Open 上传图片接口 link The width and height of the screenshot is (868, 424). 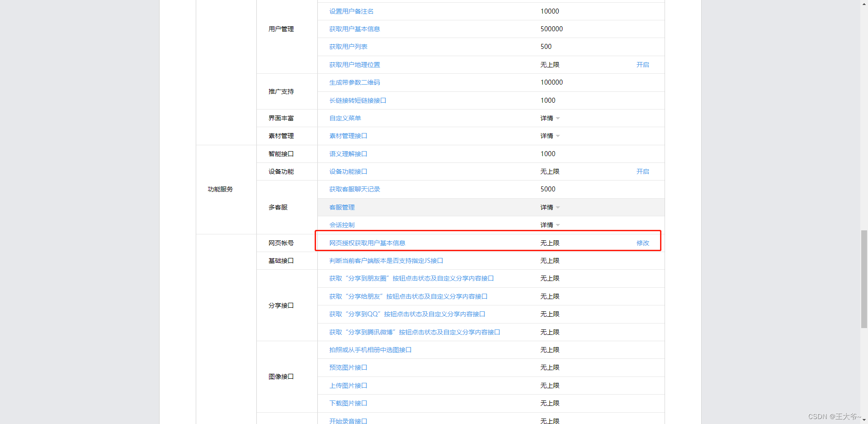click(348, 386)
